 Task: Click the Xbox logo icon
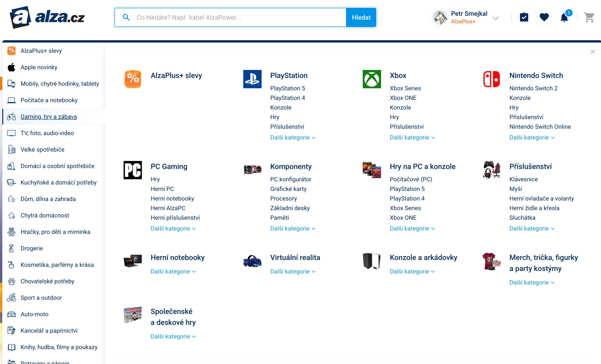click(371, 79)
